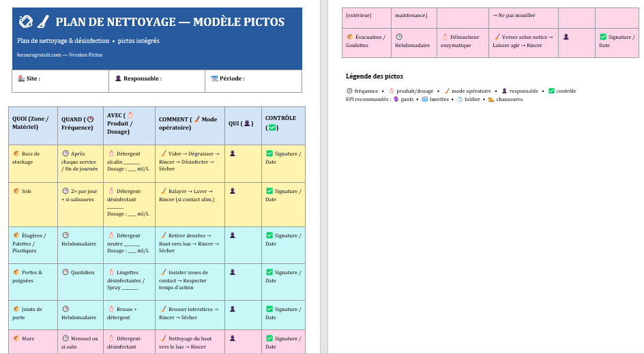Click the green checkbox beside contrôle in legend
Viewport: 644px width, 354px height.
tap(551, 91)
